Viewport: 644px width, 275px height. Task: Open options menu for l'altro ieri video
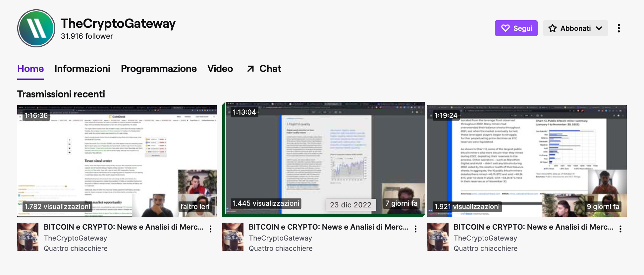[x=211, y=229]
